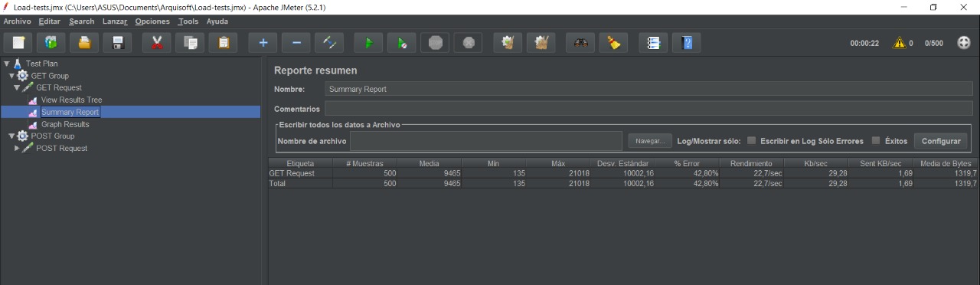
Task: Save test plan using the floppy disk icon
Action: [117, 43]
